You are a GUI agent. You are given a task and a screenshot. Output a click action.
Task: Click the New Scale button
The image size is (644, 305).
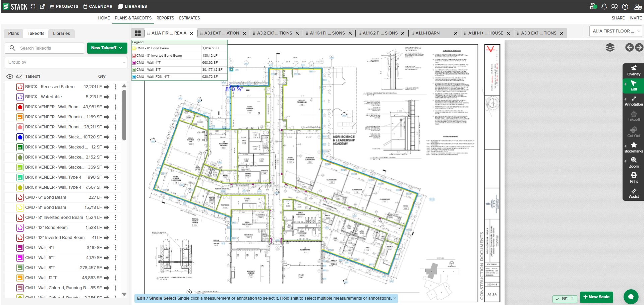click(596, 297)
